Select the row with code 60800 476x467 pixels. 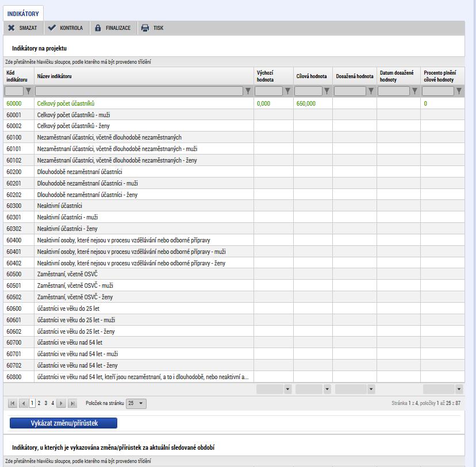(234, 377)
